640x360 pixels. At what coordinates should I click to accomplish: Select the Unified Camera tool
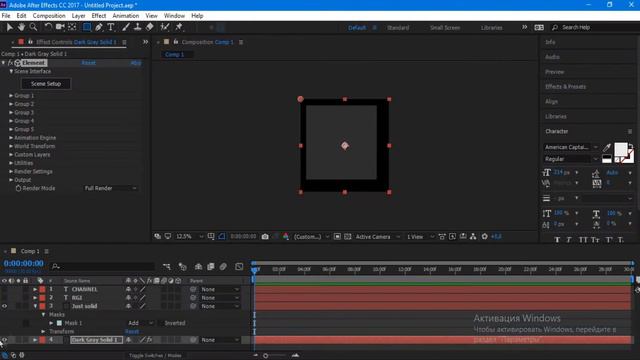[x=60, y=27]
